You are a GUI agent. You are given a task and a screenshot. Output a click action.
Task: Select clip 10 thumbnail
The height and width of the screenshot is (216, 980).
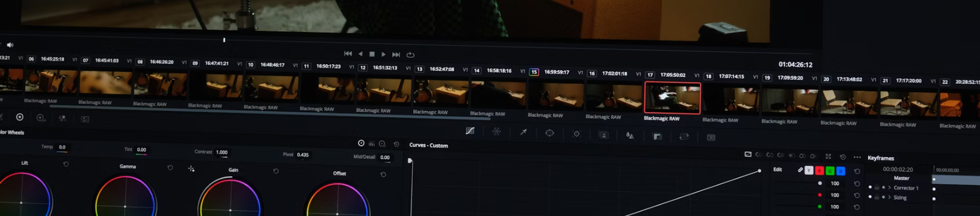coord(271,88)
